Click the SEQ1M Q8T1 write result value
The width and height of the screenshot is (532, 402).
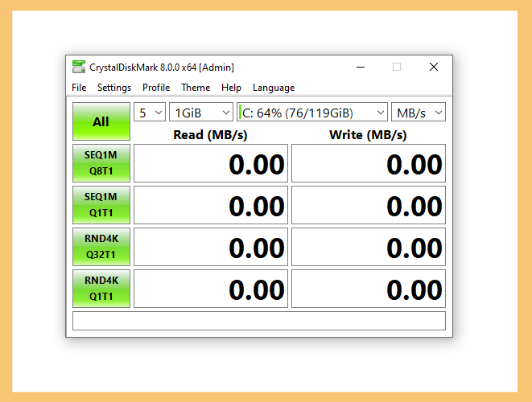(369, 163)
